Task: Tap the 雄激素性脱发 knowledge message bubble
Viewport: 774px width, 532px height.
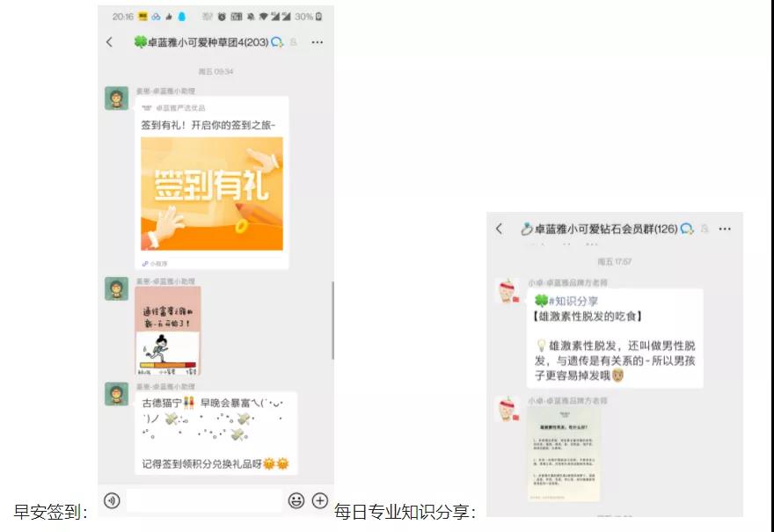Action: (x=614, y=339)
